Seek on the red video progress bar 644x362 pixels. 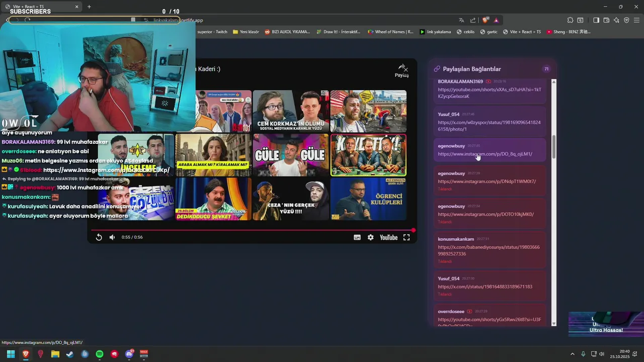point(253,230)
